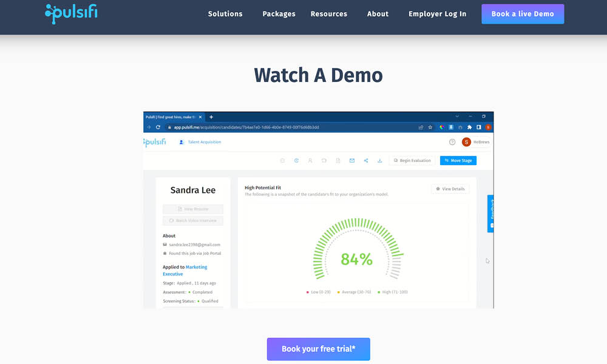Open the HeBrews account avatar menu
Image resolution: width=607 pixels, height=364 pixels.
[x=466, y=142]
